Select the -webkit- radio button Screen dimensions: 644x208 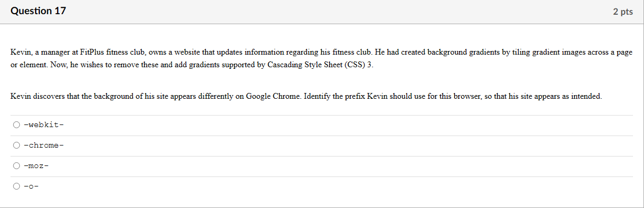17,125
